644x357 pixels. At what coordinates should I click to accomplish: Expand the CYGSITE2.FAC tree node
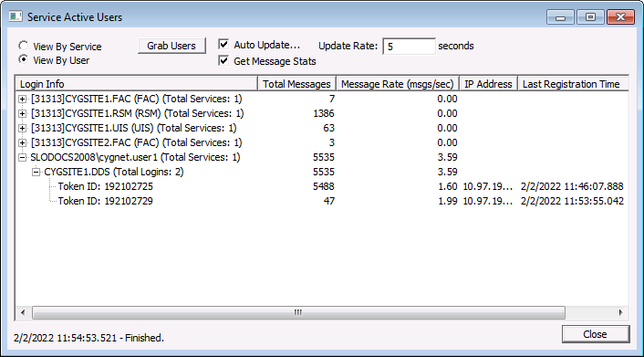click(23, 142)
